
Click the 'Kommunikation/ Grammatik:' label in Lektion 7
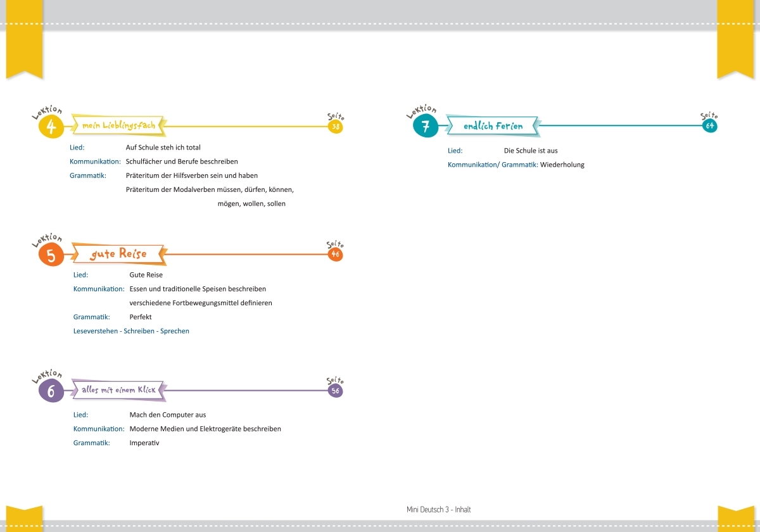click(493, 165)
